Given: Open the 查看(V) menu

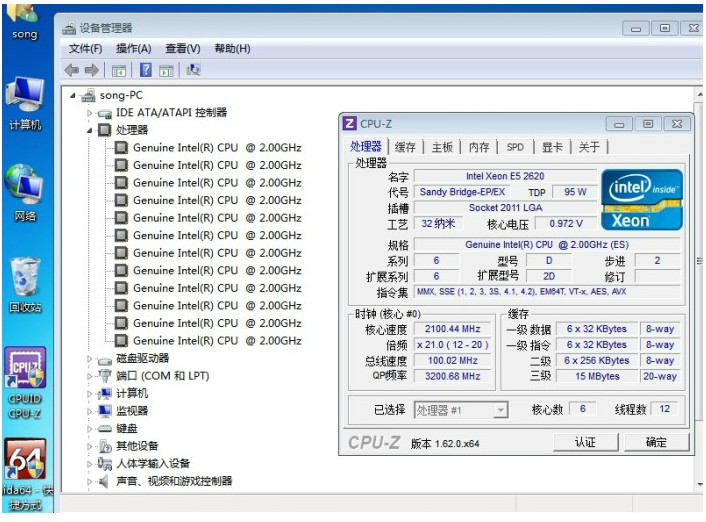Looking at the screenshot, I should pyautogui.click(x=182, y=49).
